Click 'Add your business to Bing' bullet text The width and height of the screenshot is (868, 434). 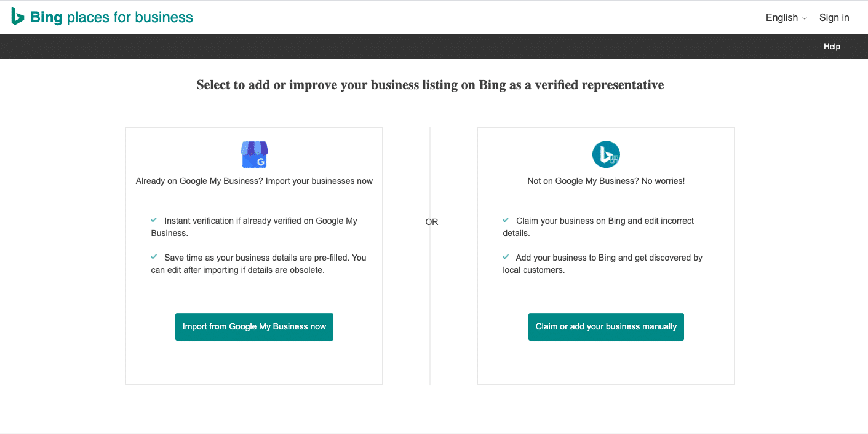point(602,264)
